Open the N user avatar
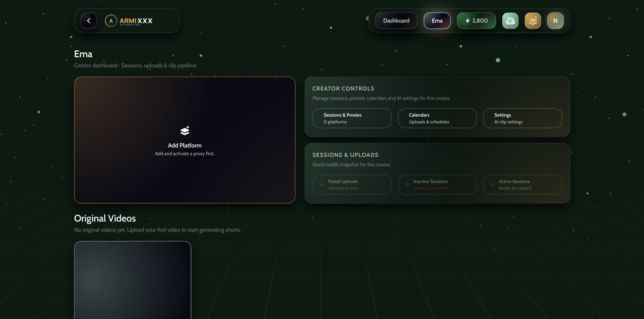Screen dimensions: 644x319 point(555,21)
